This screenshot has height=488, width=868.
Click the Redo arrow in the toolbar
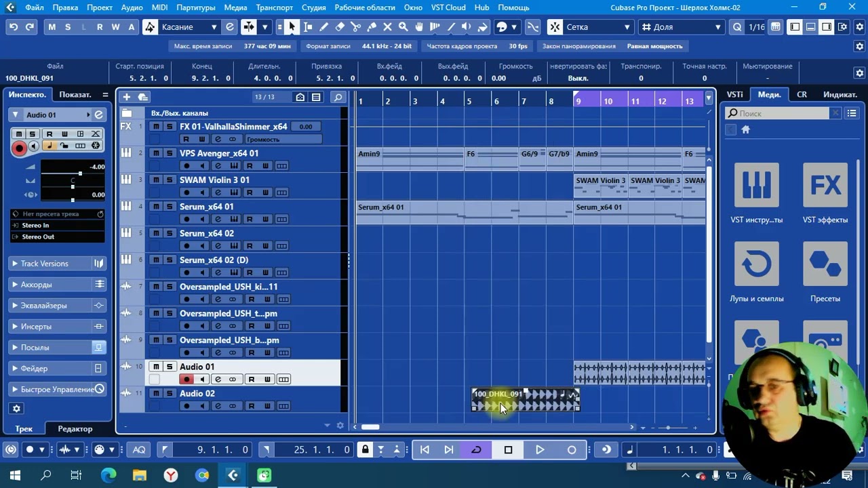click(29, 27)
